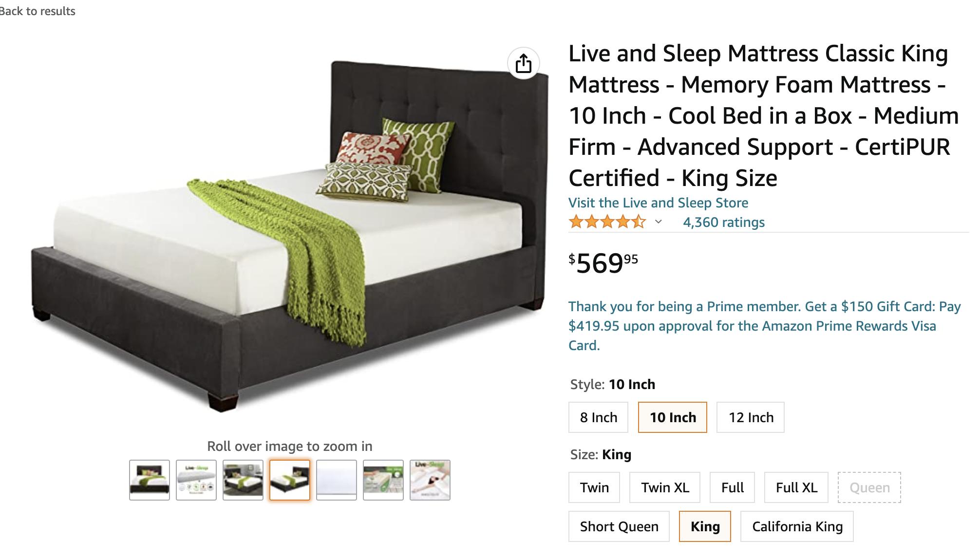Open the star rating breakdown chevron
The width and height of the screenshot is (980, 559).
tap(659, 222)
